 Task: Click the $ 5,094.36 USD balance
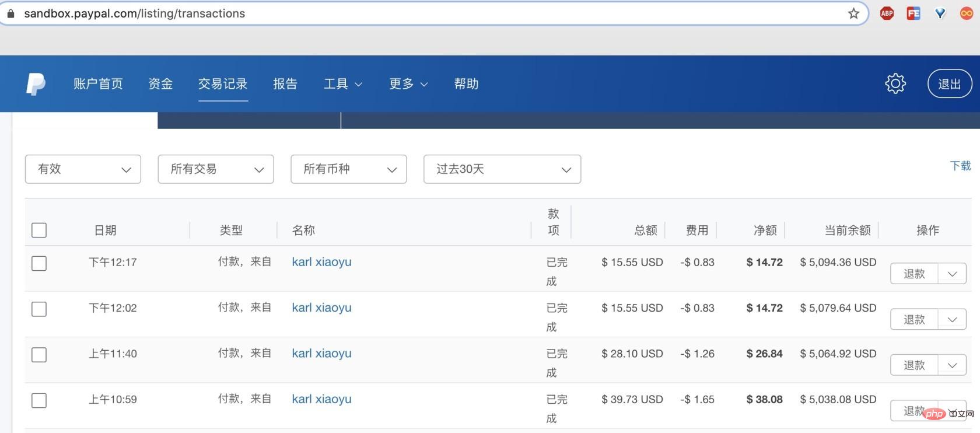(x=838, y=262)
